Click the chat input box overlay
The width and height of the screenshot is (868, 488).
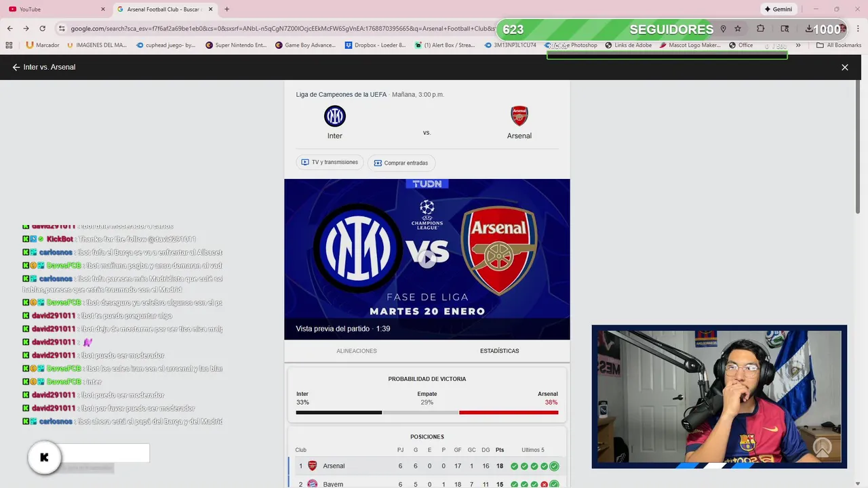pos(104,453)
